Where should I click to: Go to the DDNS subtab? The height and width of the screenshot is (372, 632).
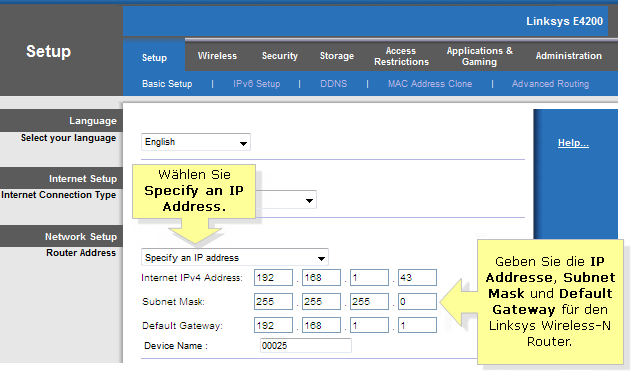click(x=333, y=84)
